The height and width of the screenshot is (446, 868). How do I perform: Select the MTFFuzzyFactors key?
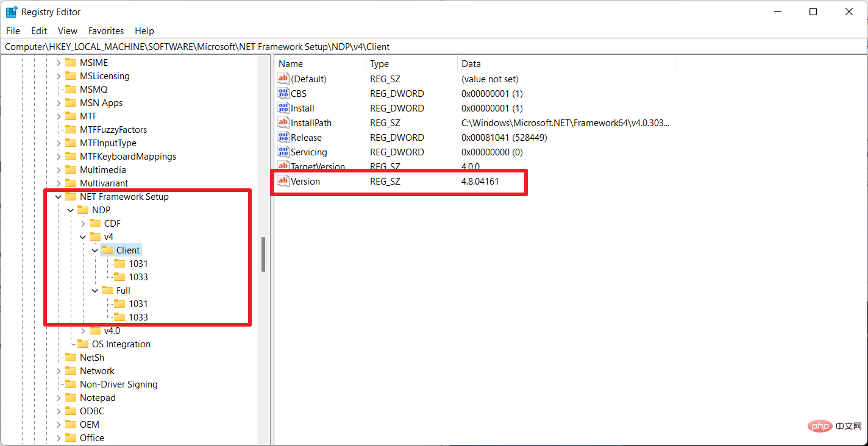tap(113, 129)
